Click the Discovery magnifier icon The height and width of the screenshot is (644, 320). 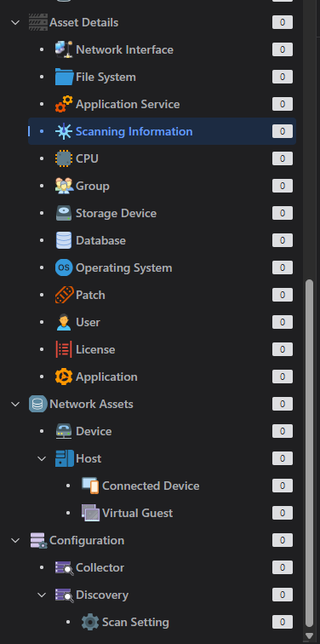tap(65, 595)
